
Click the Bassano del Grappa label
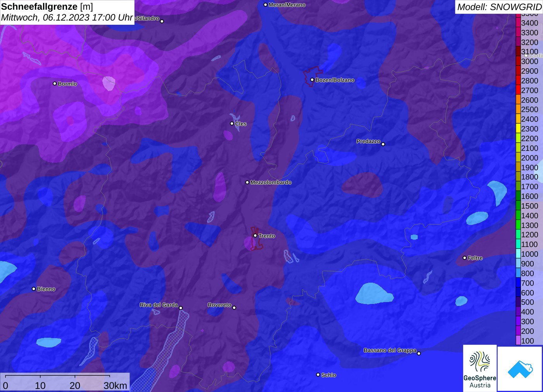(390, 350)
